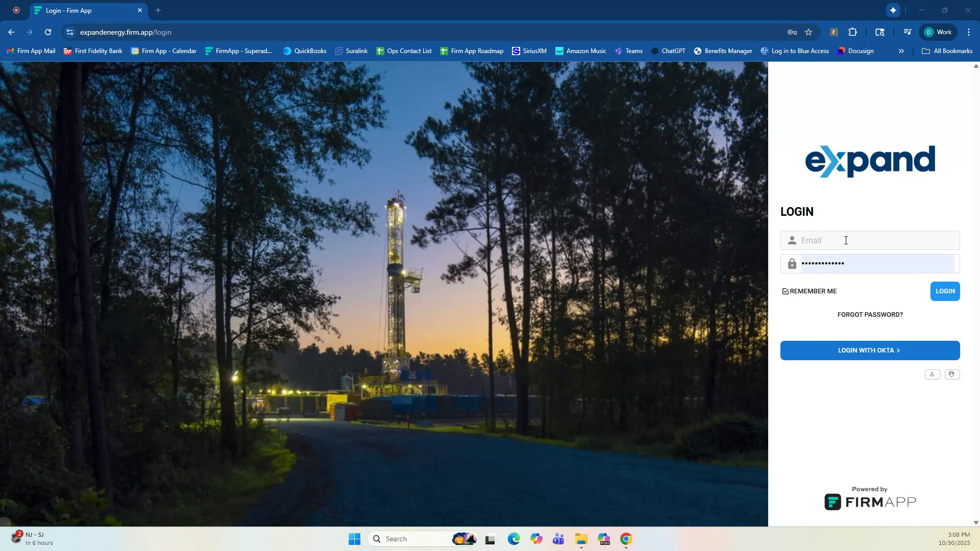The width and height of the screenshot is (980, 551).
Task: Toggle the bookmark star for this page
Action: [808, 32]
